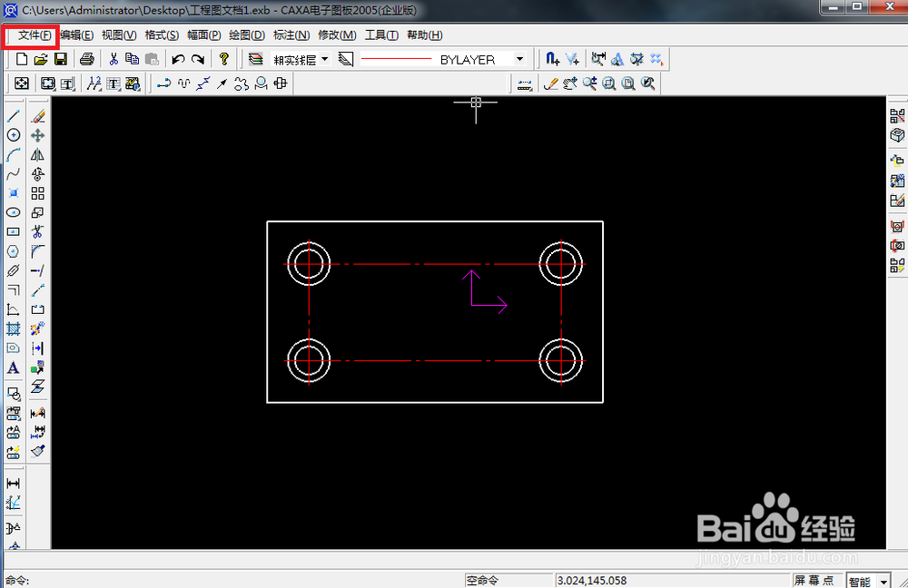The height and width of the screenshot is (588, 908).
Task: Open the 工具(T) menu
Action: [x=381, y=35]
